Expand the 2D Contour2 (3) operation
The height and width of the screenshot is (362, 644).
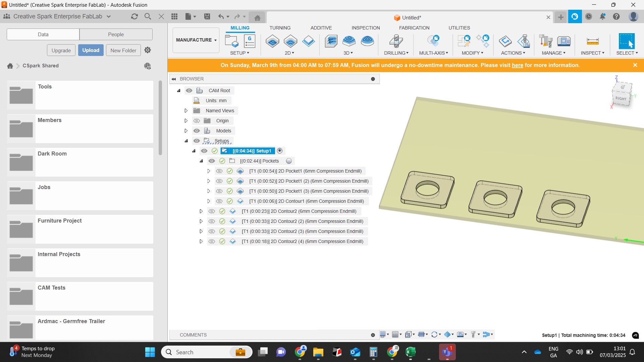click(201, 231)
